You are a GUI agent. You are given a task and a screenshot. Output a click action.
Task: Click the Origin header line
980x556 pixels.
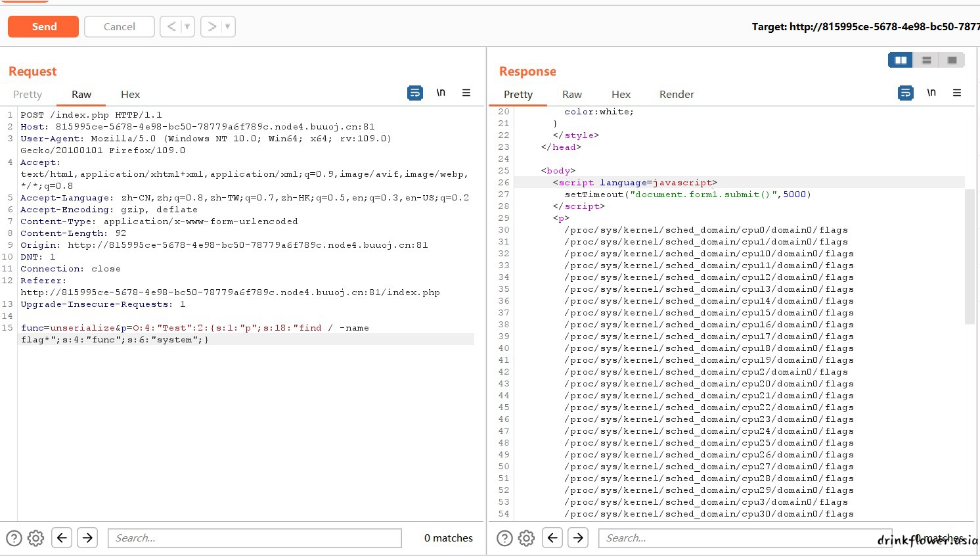[224, 245]
